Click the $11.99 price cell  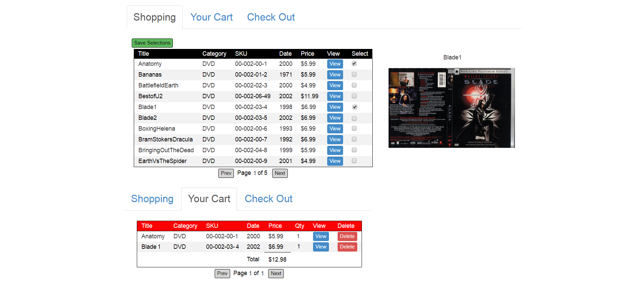pyautogui.click(x=310, y=96)
